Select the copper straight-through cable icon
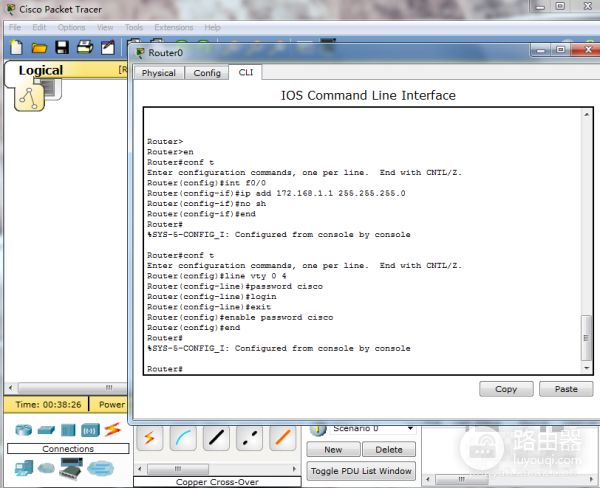The width and height of the screenshot is (600, 488). [217, 438]
